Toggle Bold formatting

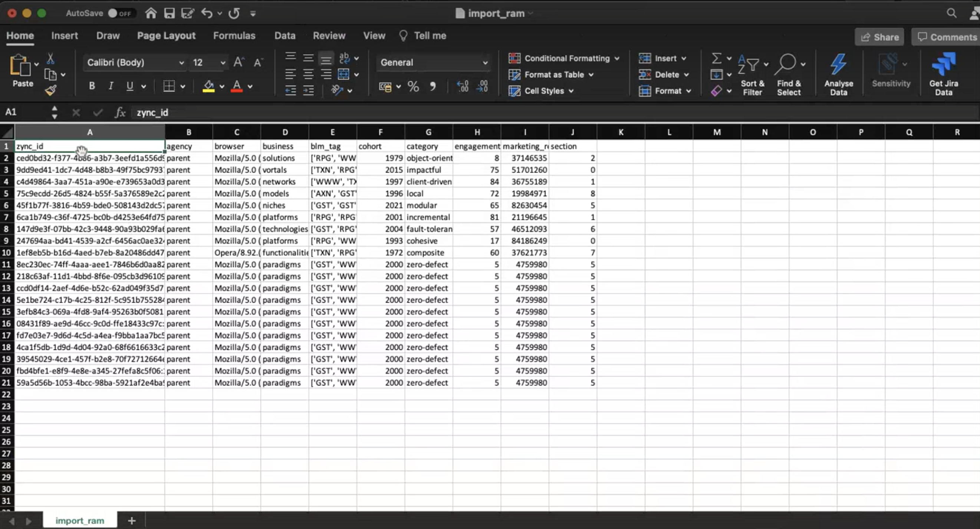click(x=92, y=86)
